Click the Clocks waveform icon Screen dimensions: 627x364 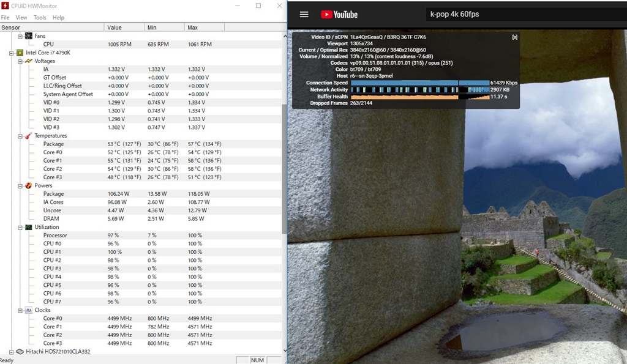point(29,310)
